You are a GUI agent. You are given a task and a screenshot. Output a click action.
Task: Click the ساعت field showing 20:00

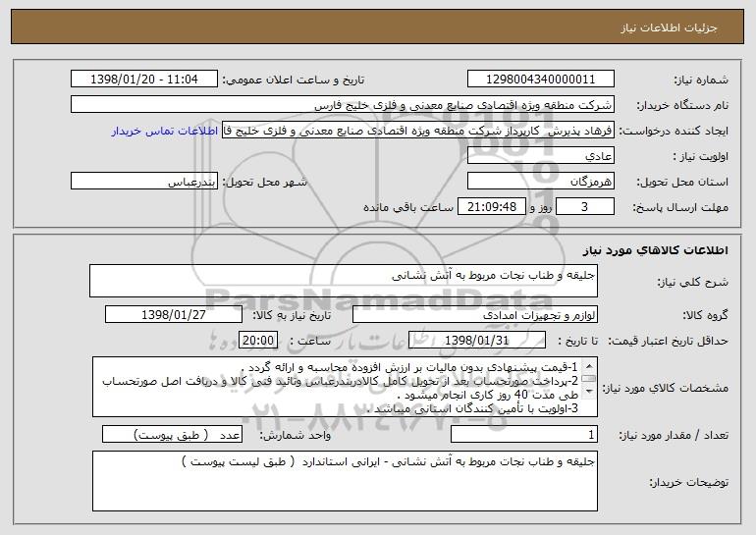[x=258, y=341]
